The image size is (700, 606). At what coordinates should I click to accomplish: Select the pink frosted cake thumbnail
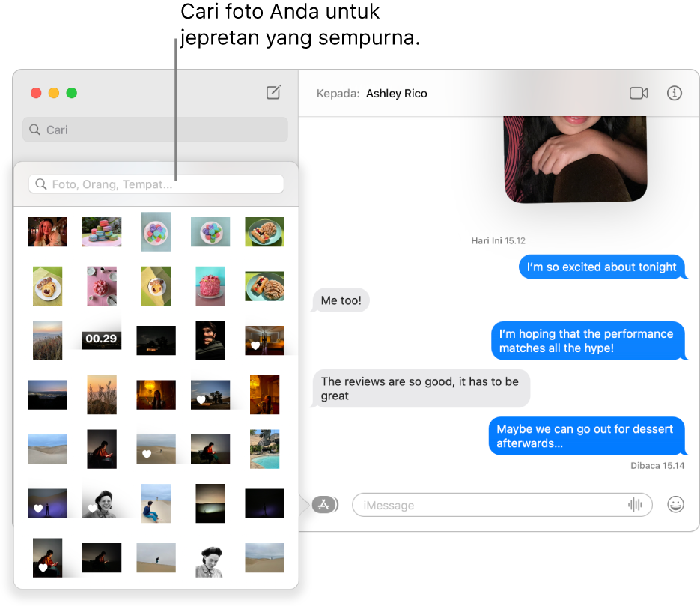tap(210, 286)
